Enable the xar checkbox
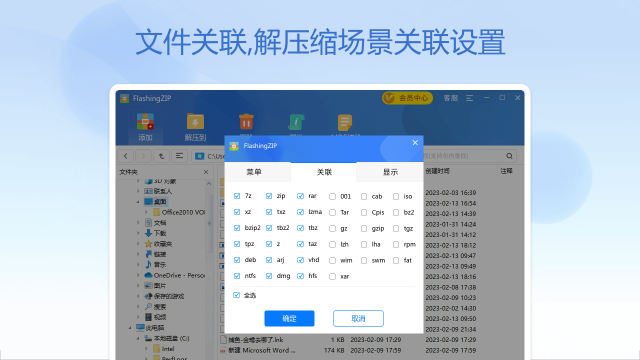Image resolution: width=640 pixels, height=360 pixels. pyautogui.click(x=332, y=276)
